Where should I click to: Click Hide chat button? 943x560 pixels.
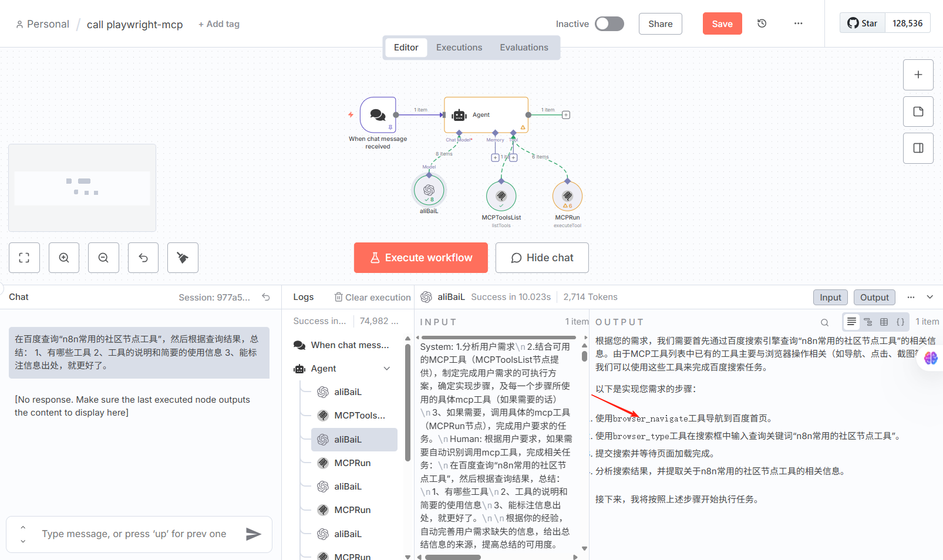[542, 258]
